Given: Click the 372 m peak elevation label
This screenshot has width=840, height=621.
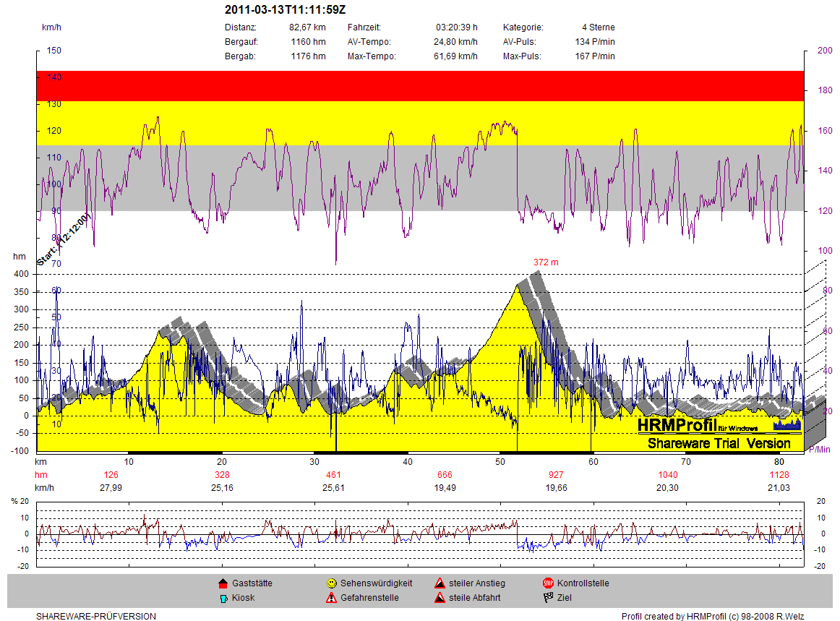Looking at the screenshot, I should coord(546,262).
